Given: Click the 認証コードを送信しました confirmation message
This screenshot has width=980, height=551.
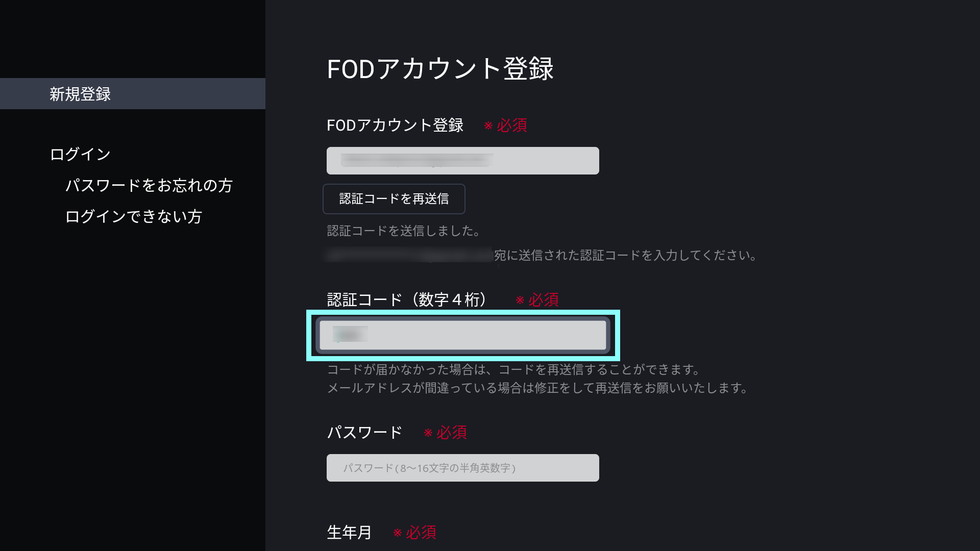Looking at the screenshot, I should pyautogui.click(x=403, y=231).
